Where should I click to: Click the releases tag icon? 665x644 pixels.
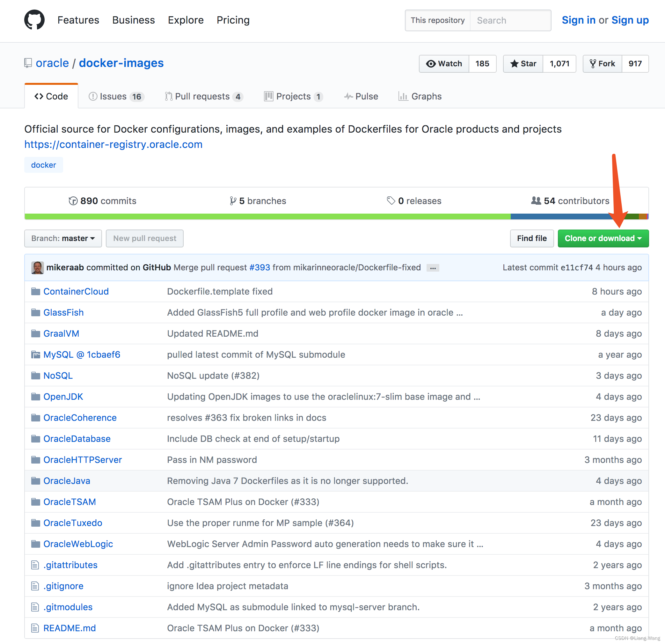391,201
